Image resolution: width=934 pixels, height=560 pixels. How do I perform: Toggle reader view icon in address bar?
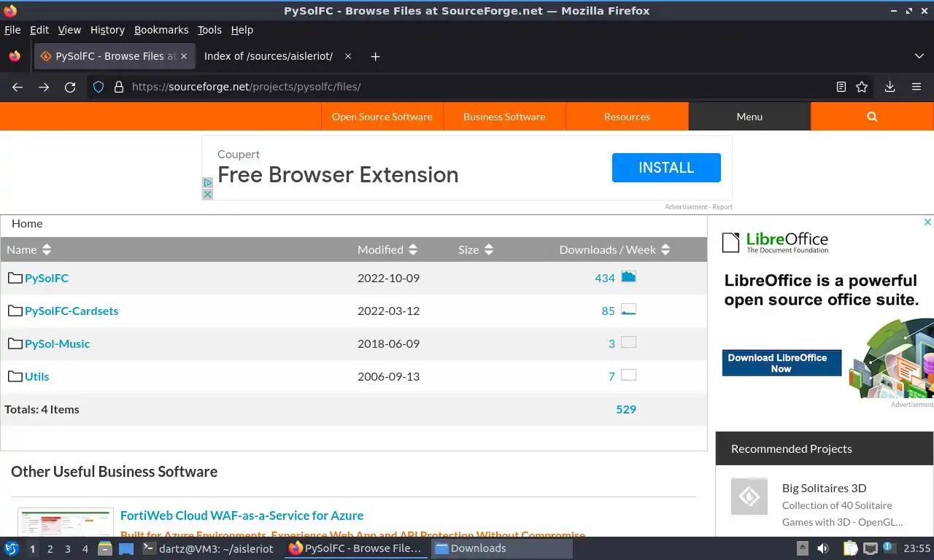point(841,87)
